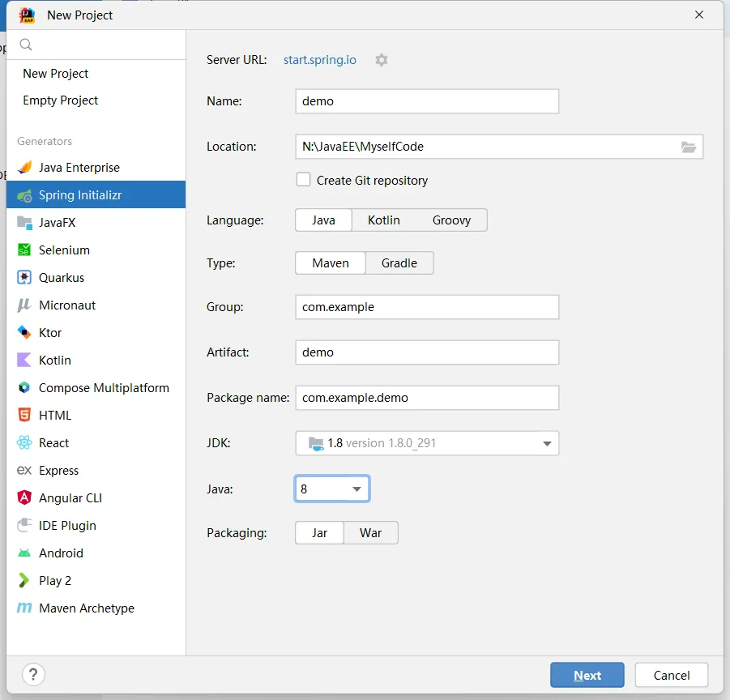Open the start.spring.io server link
The width and height of the screenshot is (730, 700).
coord(320,60)
